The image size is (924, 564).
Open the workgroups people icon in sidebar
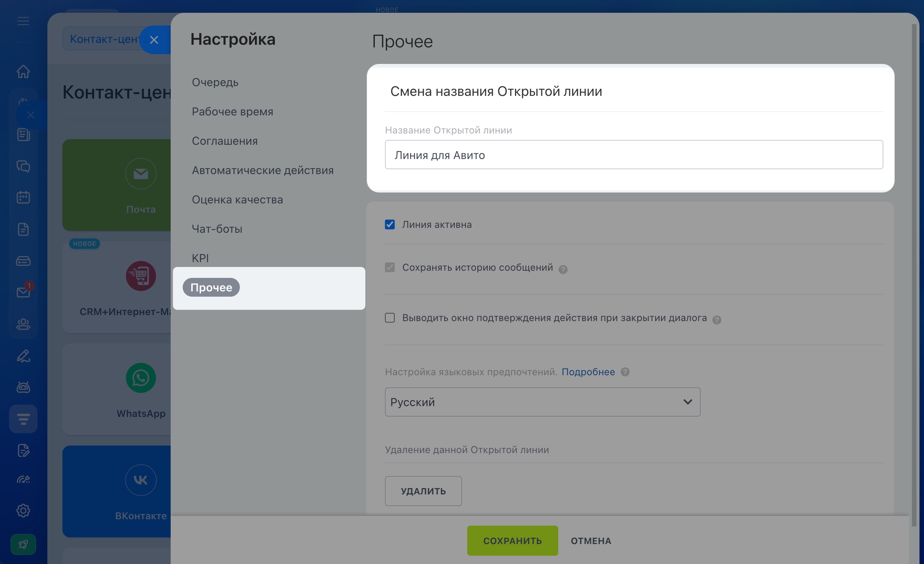(23, 324)
